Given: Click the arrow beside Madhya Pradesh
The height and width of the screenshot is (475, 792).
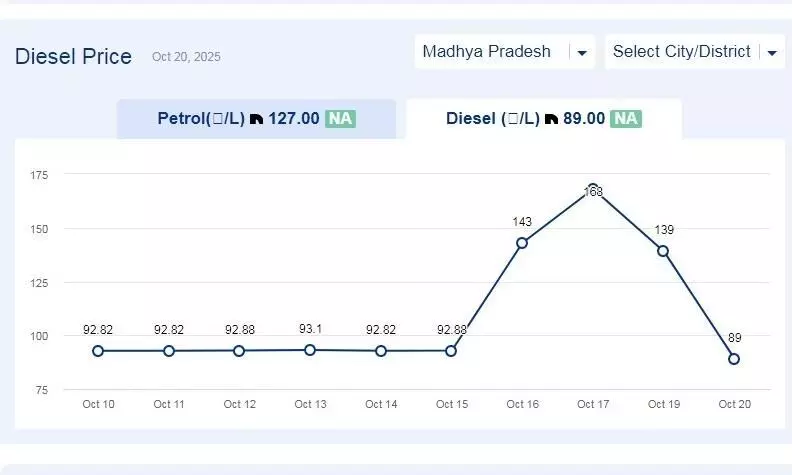Looking at the screenshot, I should (x=582, y=53).
